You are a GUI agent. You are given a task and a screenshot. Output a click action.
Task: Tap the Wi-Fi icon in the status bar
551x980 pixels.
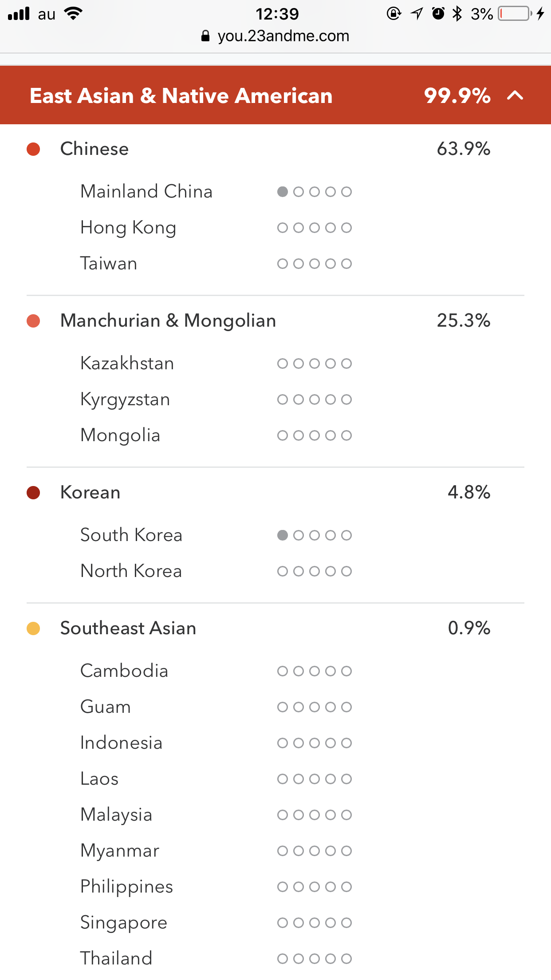click(x=73, y=13)
